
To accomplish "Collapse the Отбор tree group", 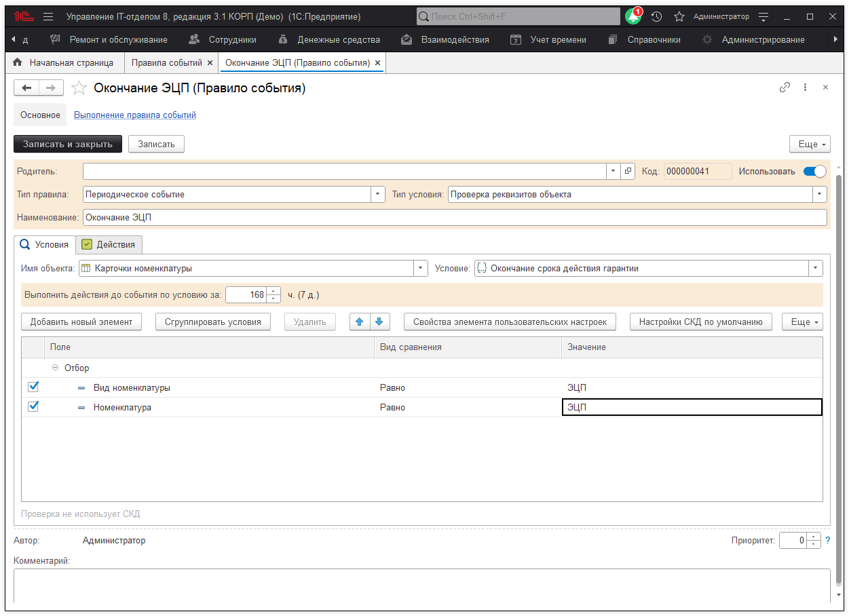I will pyautogui.click(x=56, y=368).
